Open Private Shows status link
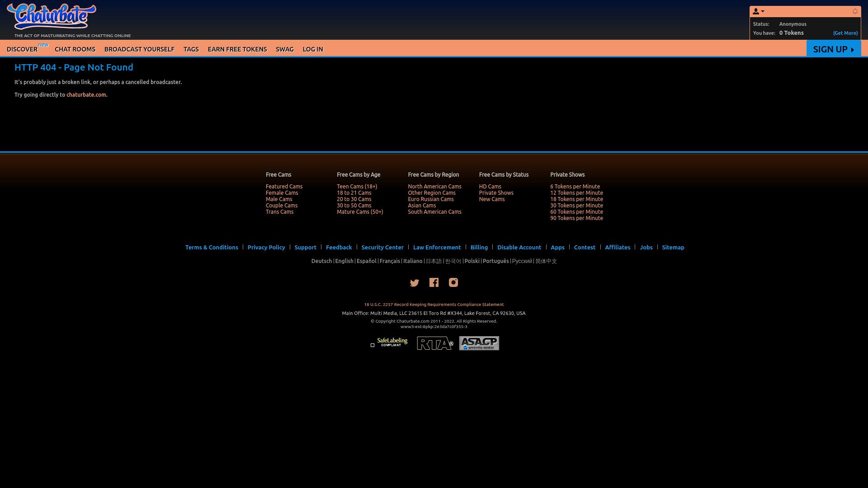868x488 pixels. pos(496,193)
